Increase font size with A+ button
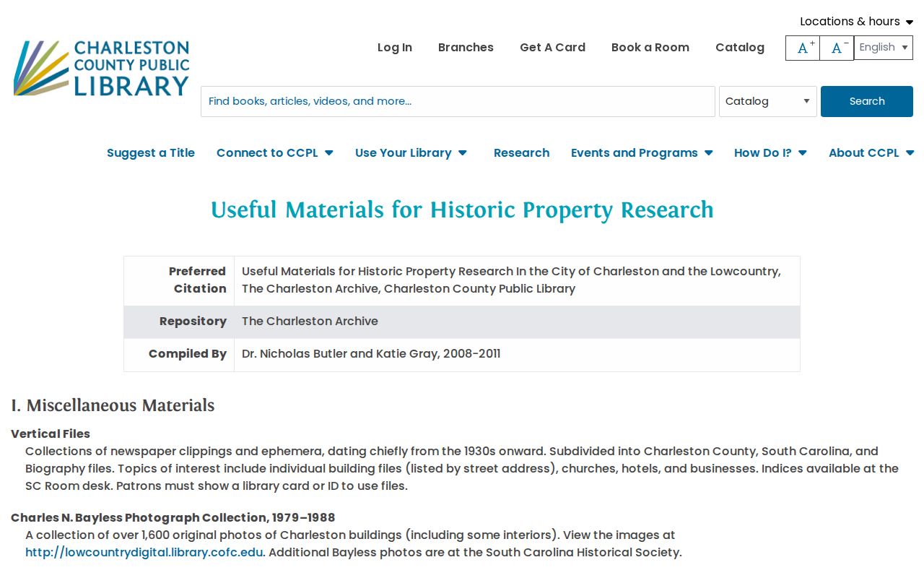 click(x=803, y=48)
